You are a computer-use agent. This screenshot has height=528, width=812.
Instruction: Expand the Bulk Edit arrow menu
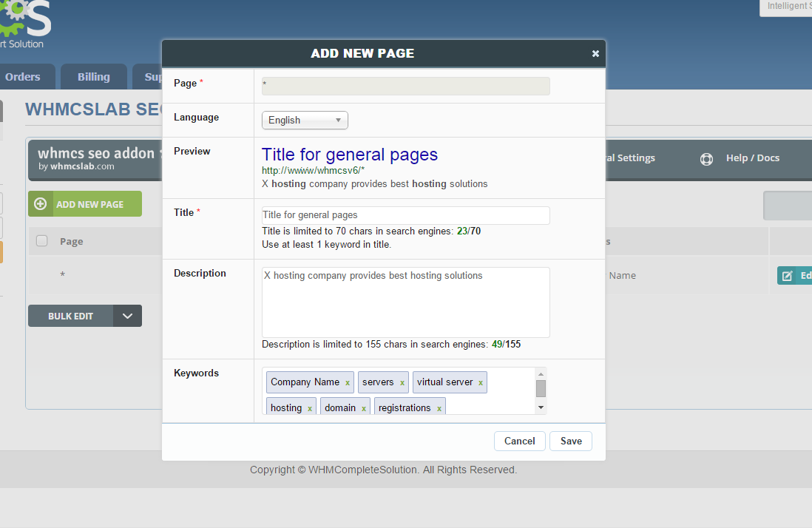click(127, 316)
